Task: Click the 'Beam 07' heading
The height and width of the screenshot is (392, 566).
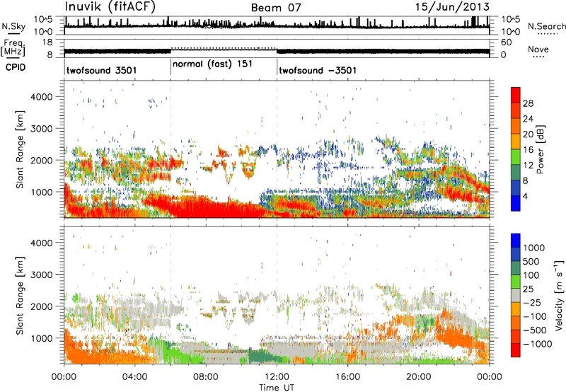Action: pos(276,8)
